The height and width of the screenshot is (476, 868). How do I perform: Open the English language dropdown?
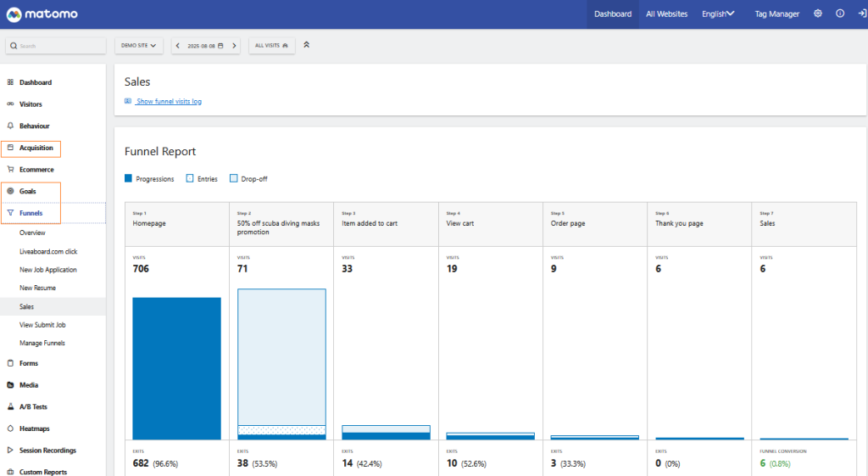pos(718,14)
